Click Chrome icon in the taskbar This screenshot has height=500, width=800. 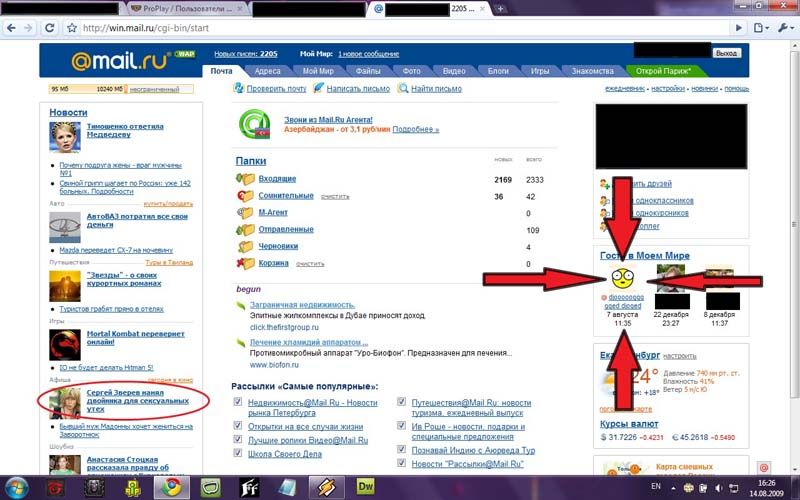tap(172, 487)
